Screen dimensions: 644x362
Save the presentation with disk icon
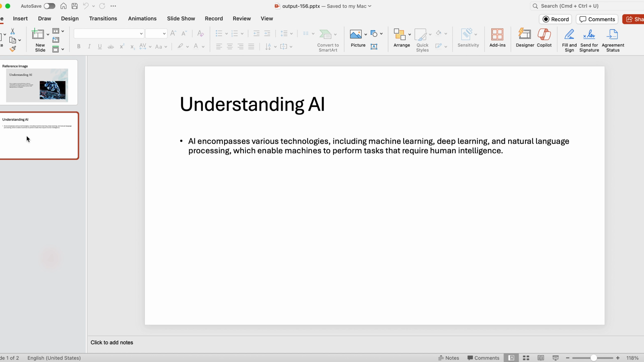74,6
